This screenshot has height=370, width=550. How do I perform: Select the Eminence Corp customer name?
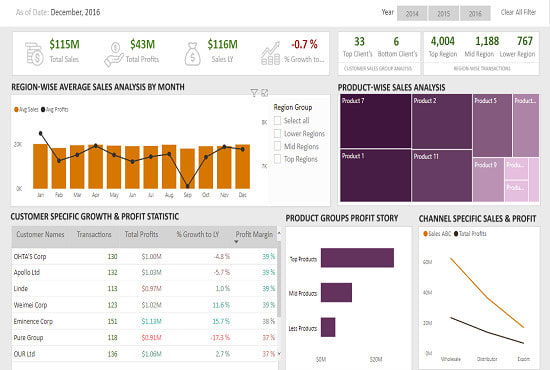(x=33, y=321)
